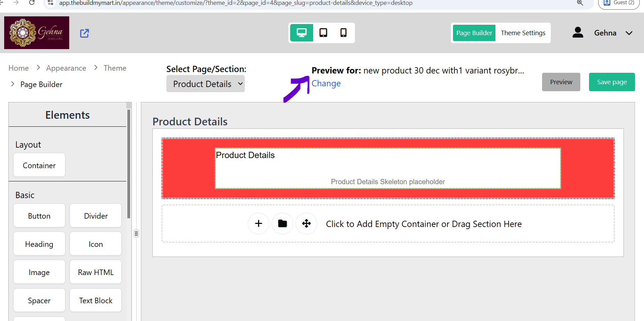Expand the Gehna account dropdown arrow

(x=629, y=33)
